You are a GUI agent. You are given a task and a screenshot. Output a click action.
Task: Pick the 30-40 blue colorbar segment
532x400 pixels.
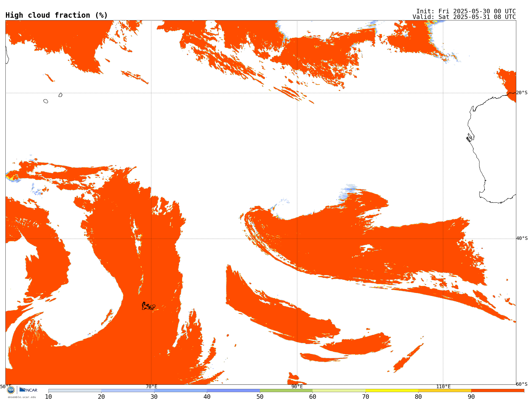(181, 391)
